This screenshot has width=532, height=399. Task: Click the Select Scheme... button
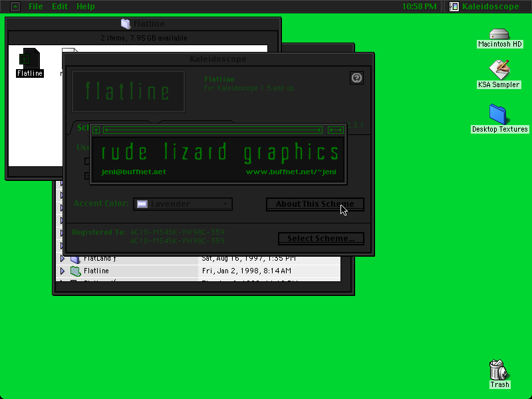(321, 239)
